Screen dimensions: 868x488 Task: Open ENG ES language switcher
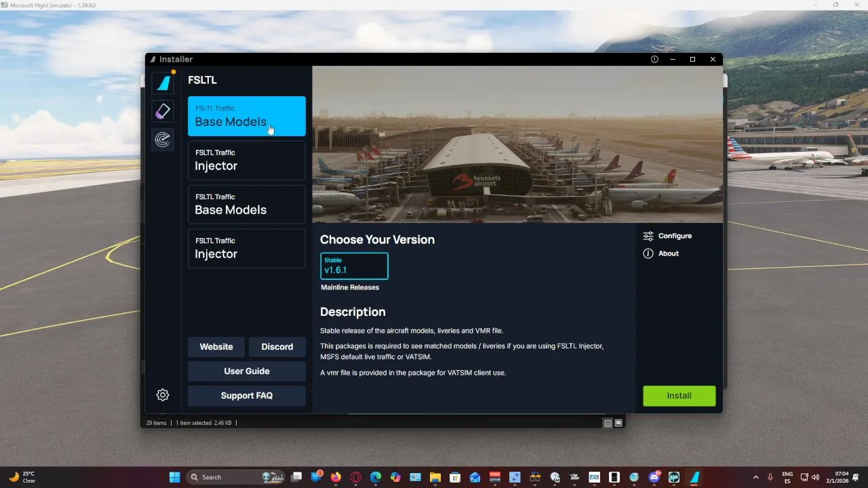(787, 477)
